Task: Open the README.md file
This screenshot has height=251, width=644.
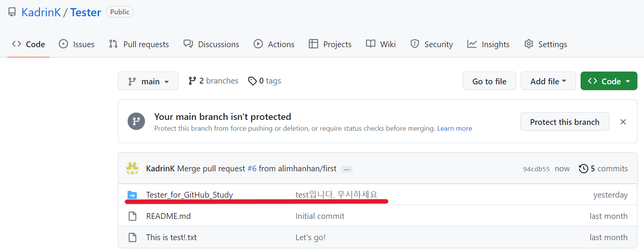Action: (168, 216)
